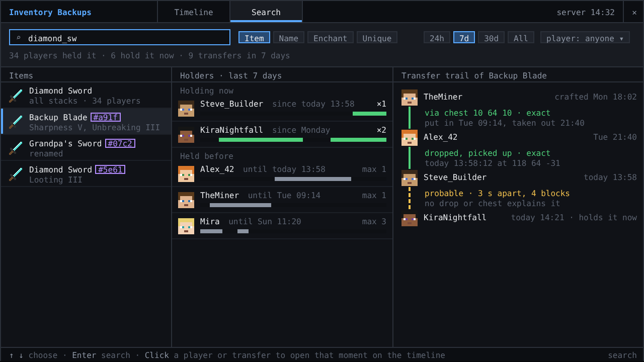
Task: Set time range to 30d
Action: tap(491, 38)
